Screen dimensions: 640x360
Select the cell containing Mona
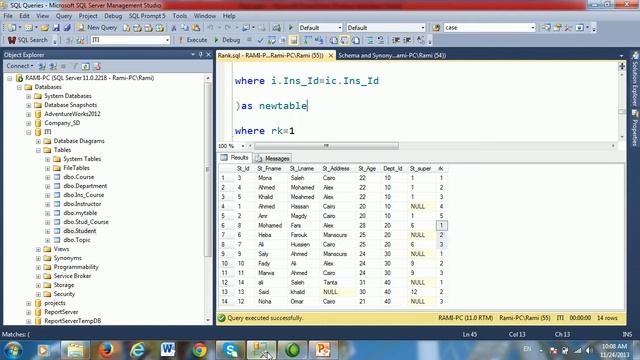pyautogui.click(x=265, y=178)
